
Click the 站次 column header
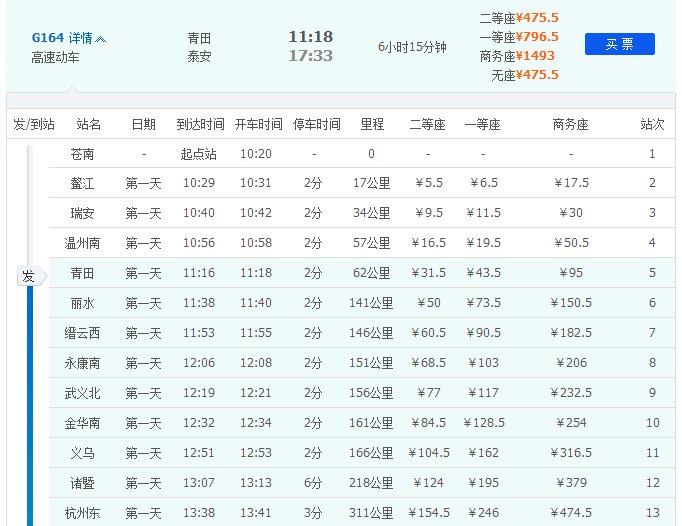652,124
